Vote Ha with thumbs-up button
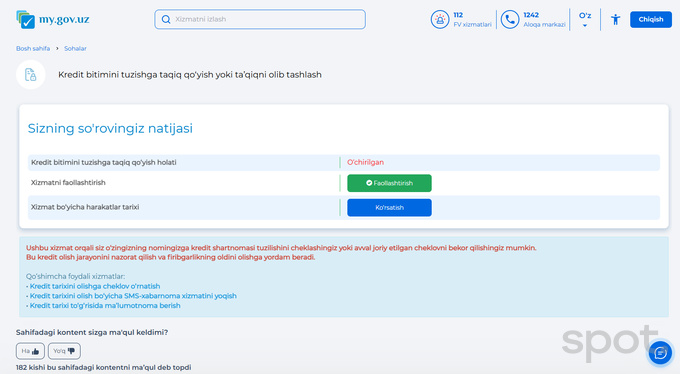This screenshot has height=374, width=680. tap(30, 351)
